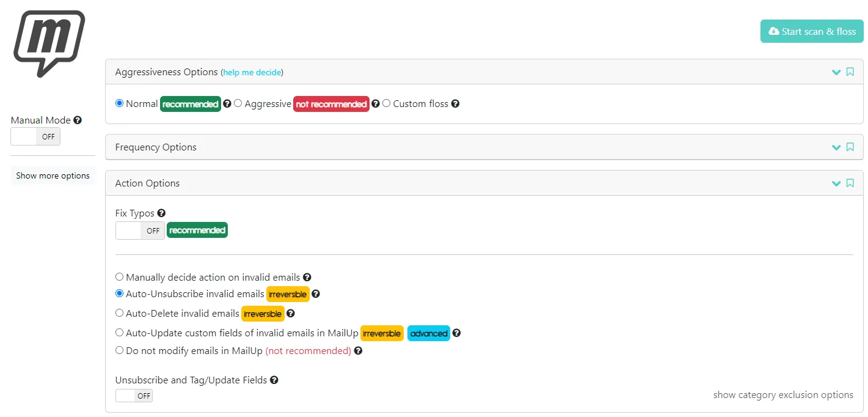Open help for Auto-Update custom fields option
This screenshot has height=417, width=868.
(456, 333)
